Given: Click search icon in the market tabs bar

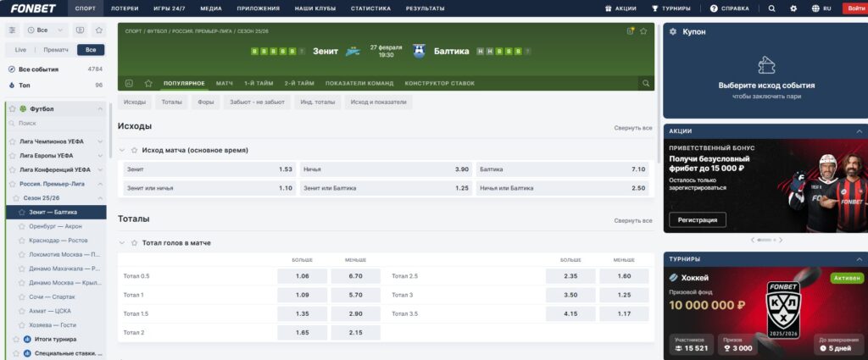Looking at the screenshot, I should click(646, 83).
